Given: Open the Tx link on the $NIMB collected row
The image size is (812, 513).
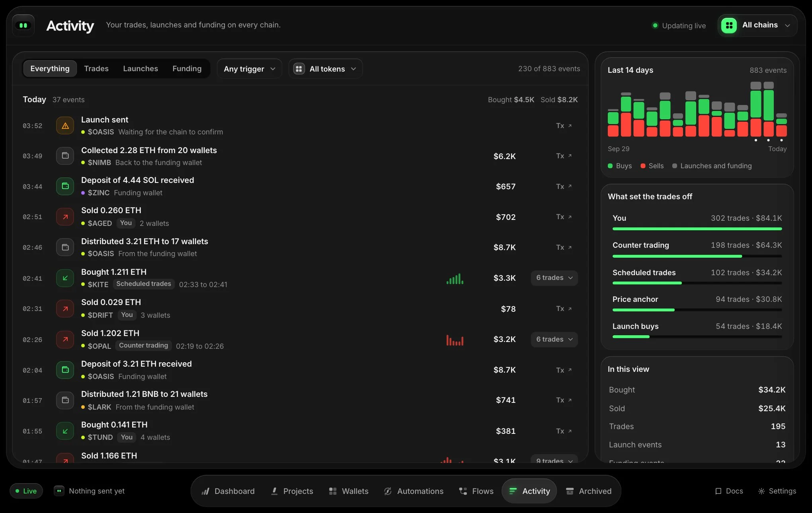Looking at the screenshot, I should (564, 156).
